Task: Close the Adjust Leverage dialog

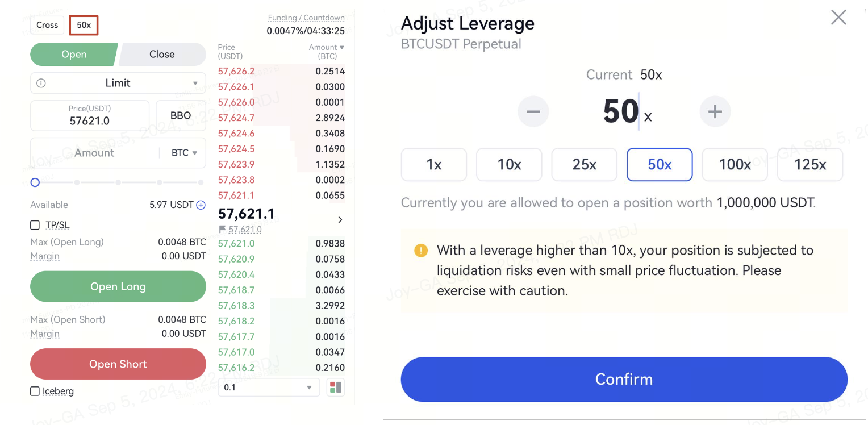Action: [x=838, y=18]
